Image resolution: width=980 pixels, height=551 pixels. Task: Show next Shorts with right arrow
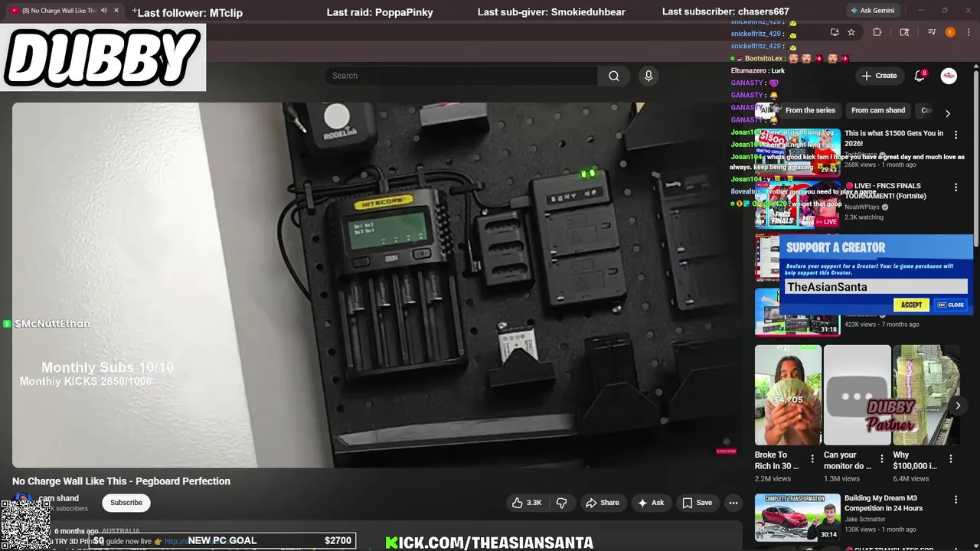click(x=957, y=406)
